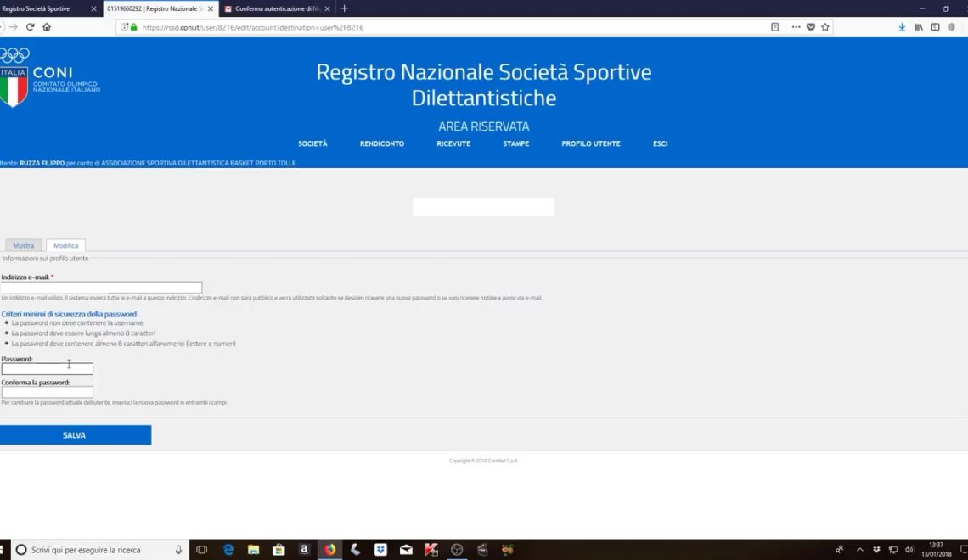Select the Modifica profile tab
The width and height of the screenshot is (968, 560).
pyautogui.click(x=65, y=245)
